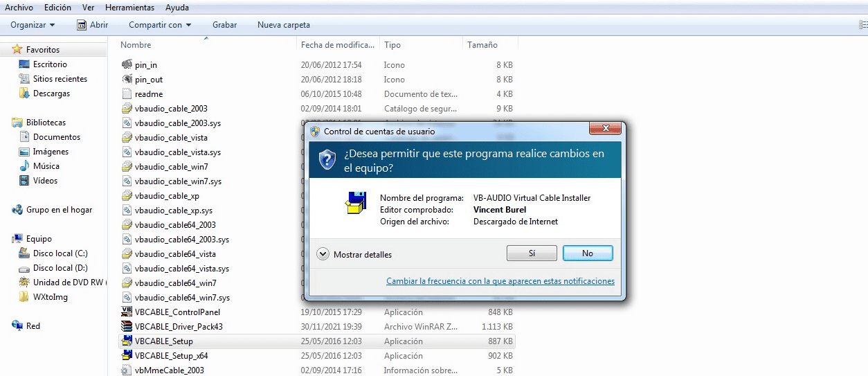Click Sí to allow the installer
868x376 pixels.
click(532, 253)
